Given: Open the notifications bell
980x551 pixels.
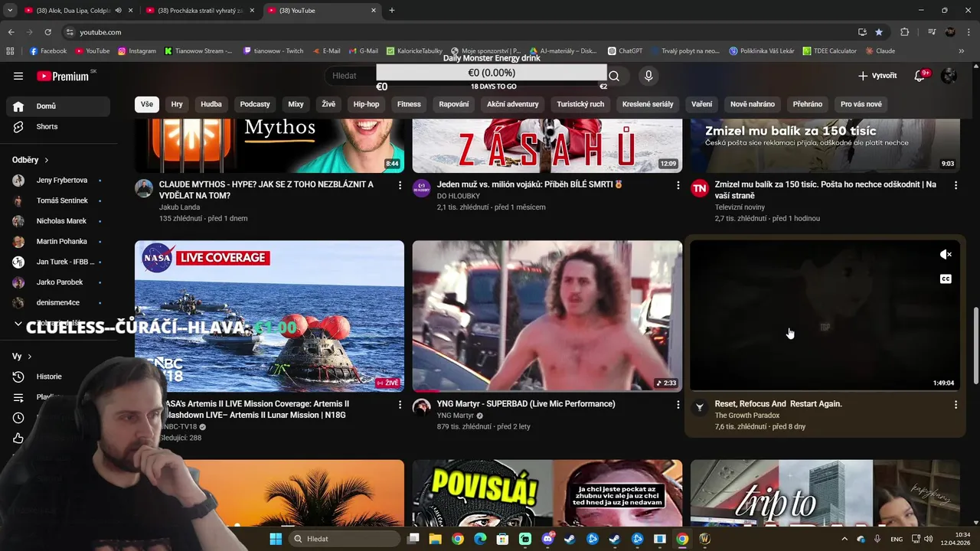Looking at the screenshot, I should click(921, 76).
